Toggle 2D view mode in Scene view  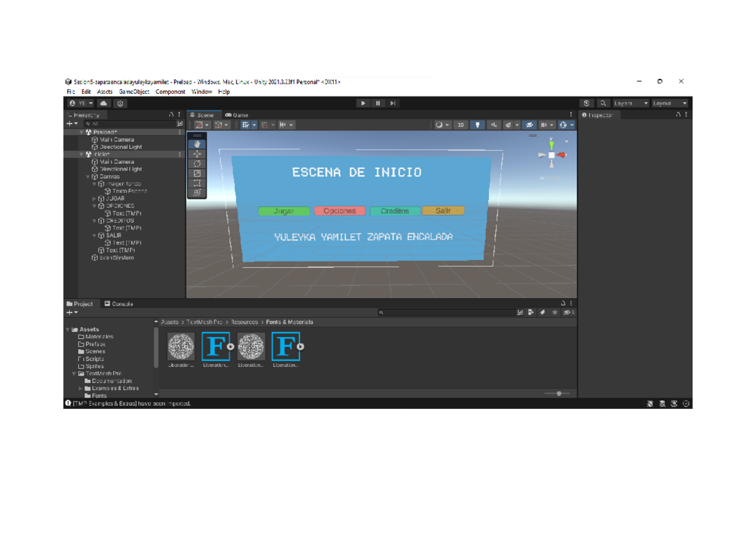click(x=461, y=125)
